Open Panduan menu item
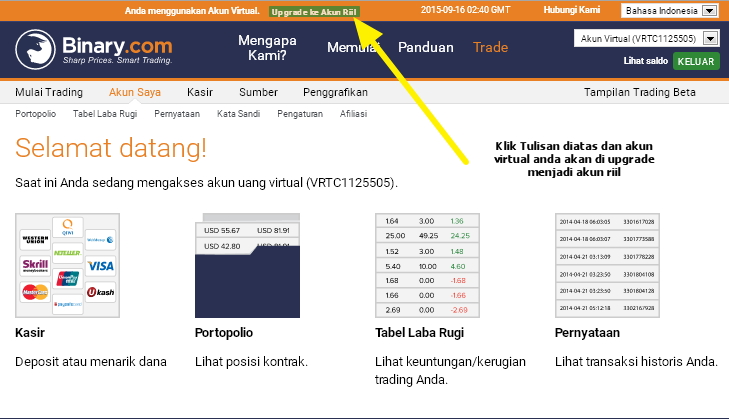The height and width of the screenshot is (419, 729). tap(426, 47)
